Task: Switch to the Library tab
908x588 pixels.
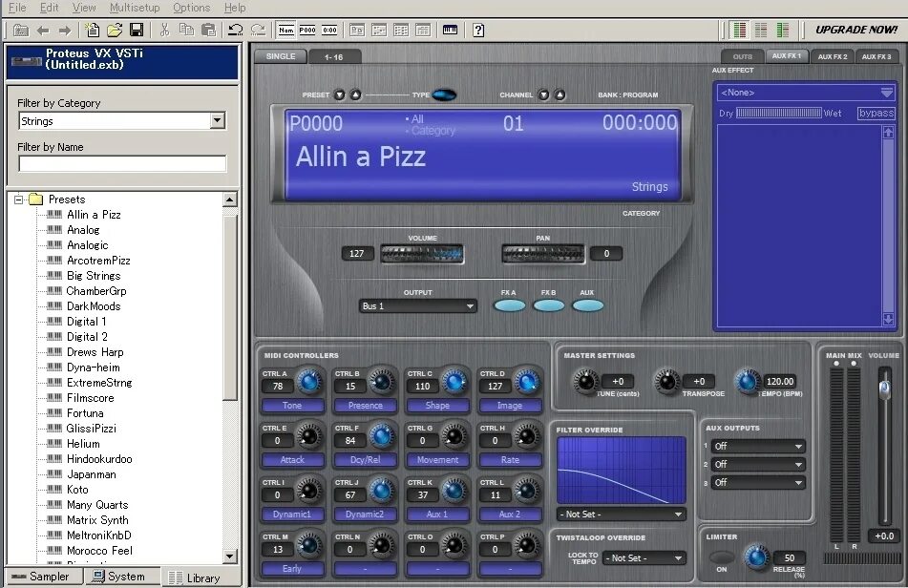Action: click(x=195, y=577)
